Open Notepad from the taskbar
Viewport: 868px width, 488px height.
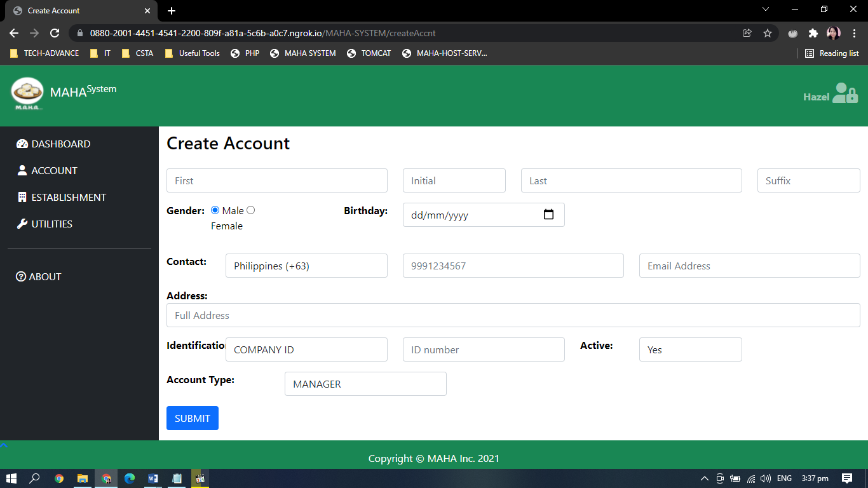(177, 478)
